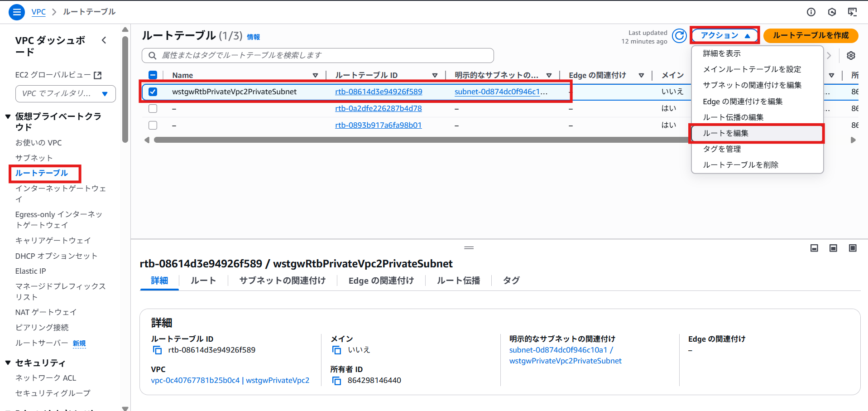Image resolution: width=868 pixels, height=411 pixels.
Task: Click the sidebar vertical scrollbar
Action: pyautogui.click(x=125, y=89)
